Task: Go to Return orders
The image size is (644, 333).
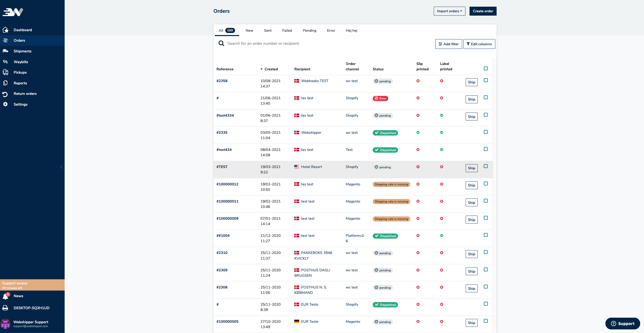Action: click(x=25, y=94)
